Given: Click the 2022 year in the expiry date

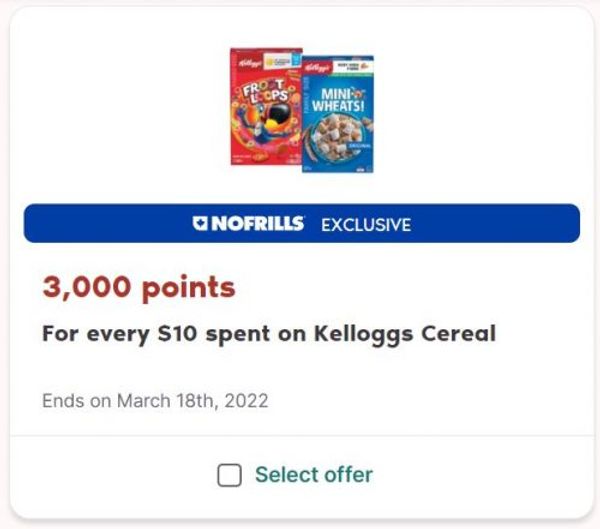Looking at the screenshot, I should coord(246,401).
